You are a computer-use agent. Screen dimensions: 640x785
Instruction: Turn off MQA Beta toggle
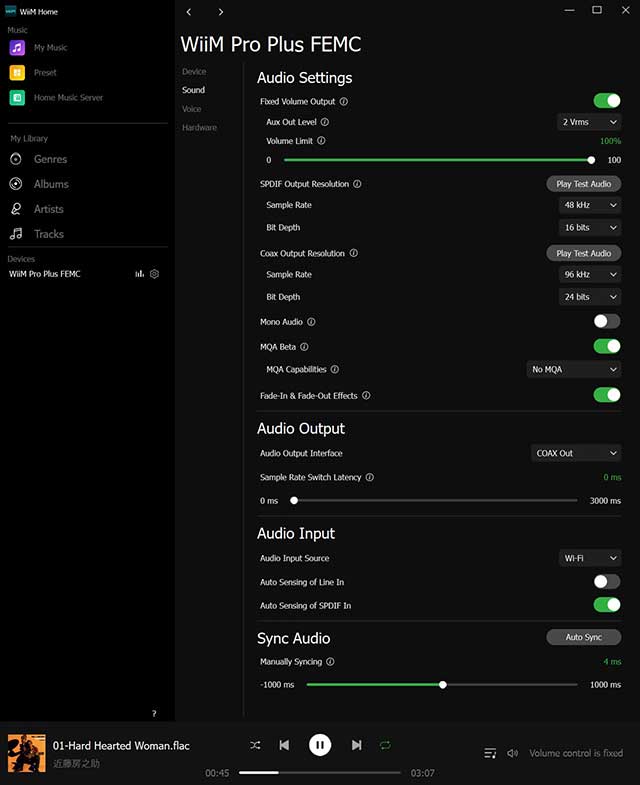tap(607, 346)
